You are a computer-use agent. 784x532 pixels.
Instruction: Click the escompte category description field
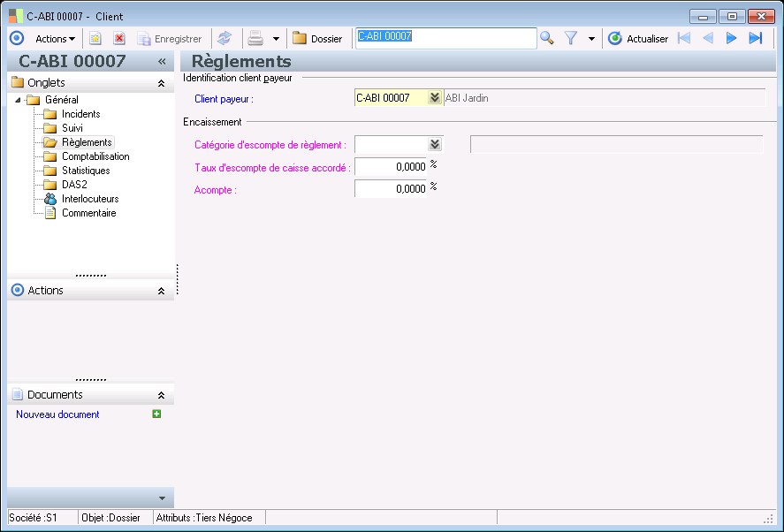616,145
